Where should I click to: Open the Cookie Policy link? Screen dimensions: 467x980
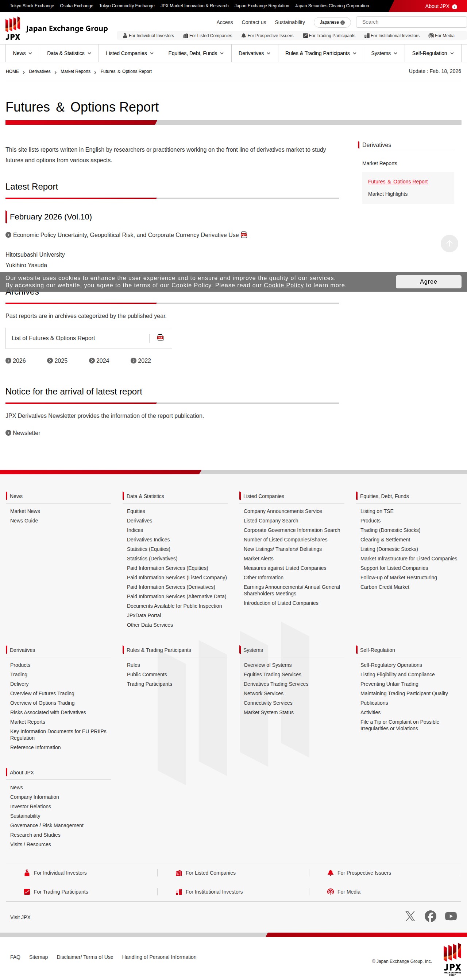click(x=284, y=285)
